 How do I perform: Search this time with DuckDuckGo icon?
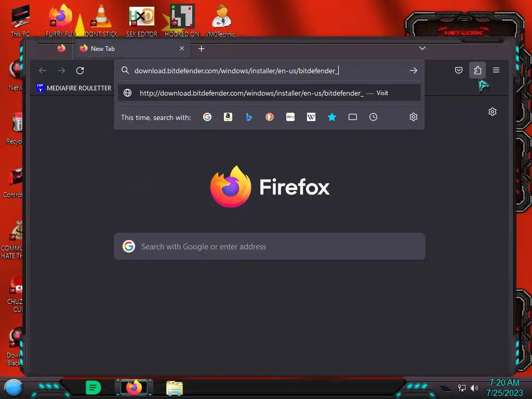point(270,117)
